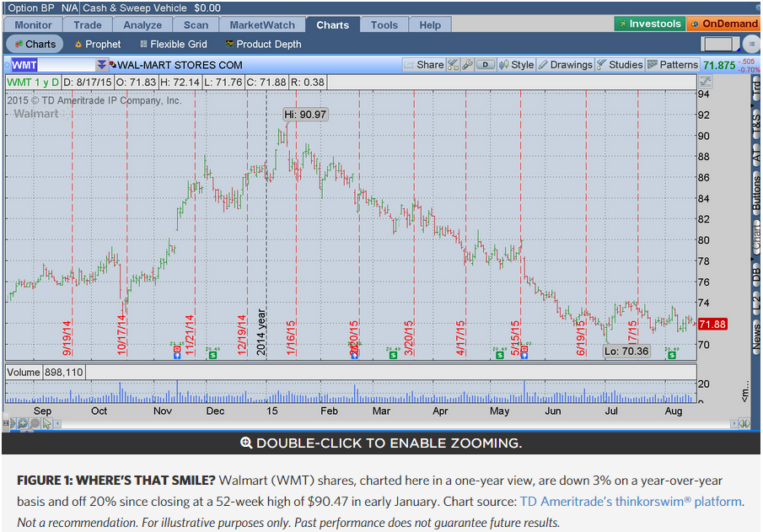Click the November red earnings icon
This screenshot has height=532, width=763.
click(x=177, y=348)
